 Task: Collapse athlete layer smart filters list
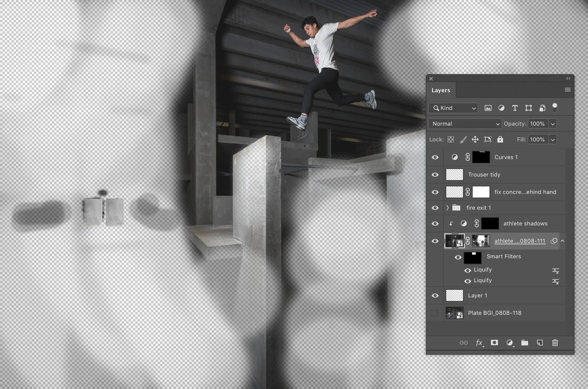click(x=563, y=241)
